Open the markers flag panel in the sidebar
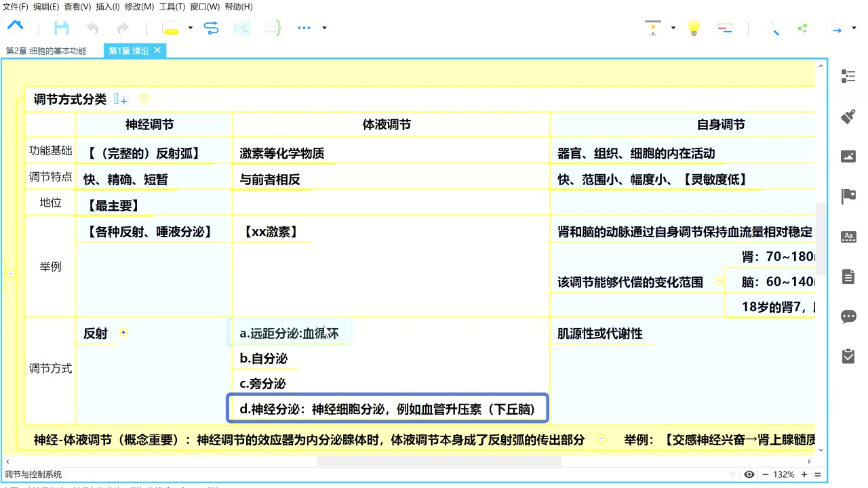 [848, 197]
